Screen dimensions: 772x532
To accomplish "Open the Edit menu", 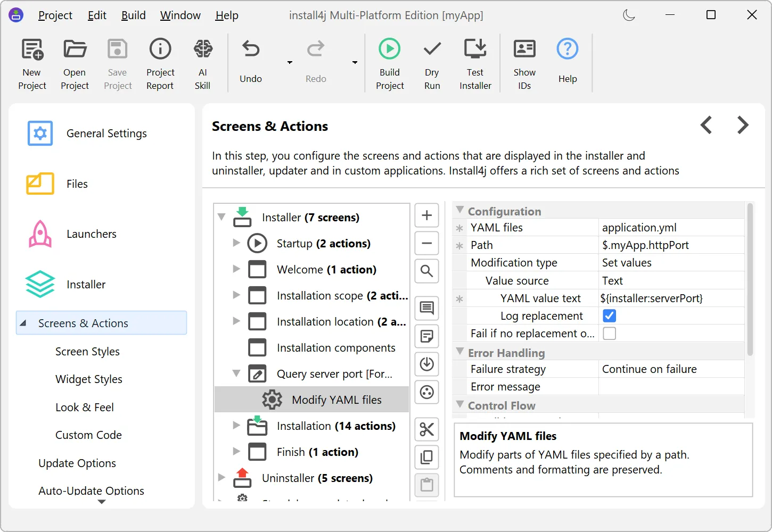I will tap(97, 15).
